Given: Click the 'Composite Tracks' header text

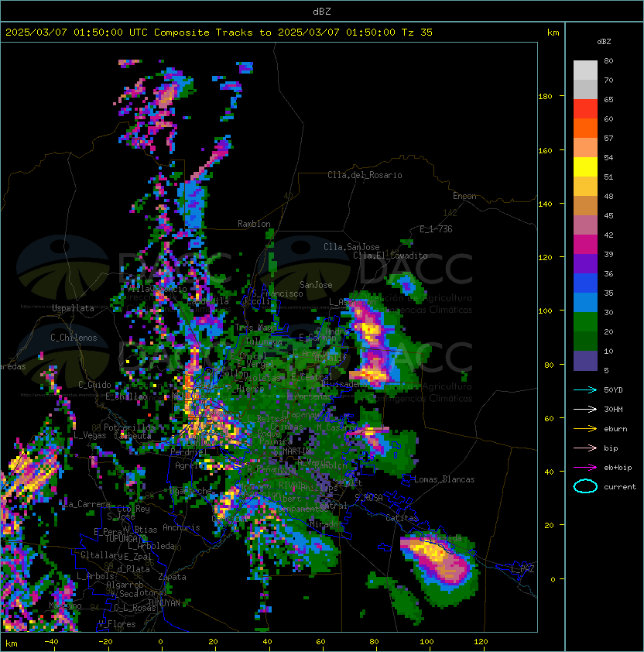Looking at the screenshot, I should tap(204, 33).
